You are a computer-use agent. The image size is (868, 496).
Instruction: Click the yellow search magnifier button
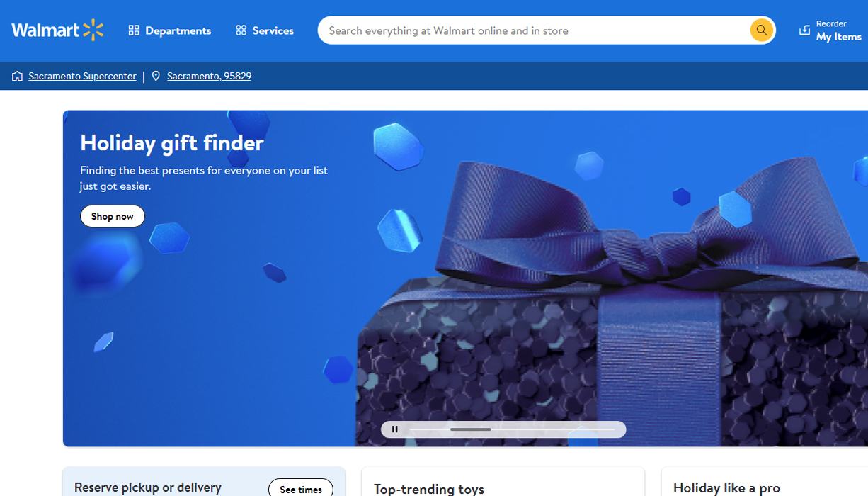[761, 30]
